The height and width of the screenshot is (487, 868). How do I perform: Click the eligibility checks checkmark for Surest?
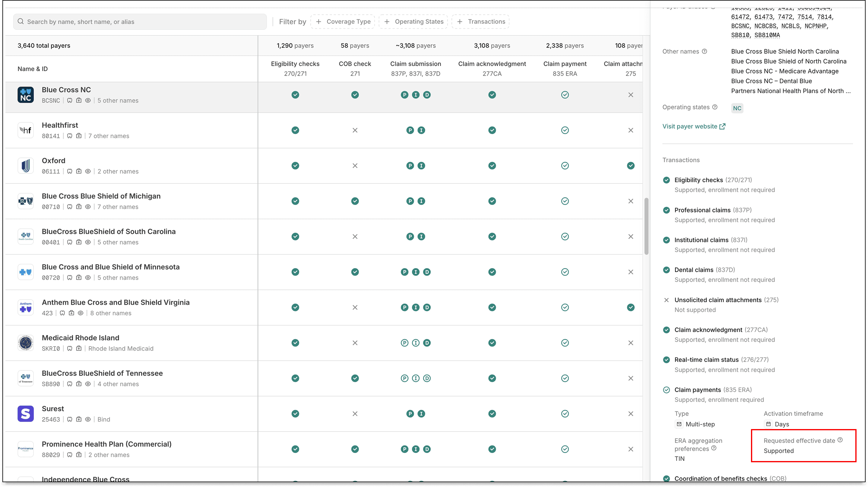pyautogui.click(x=295, y=414)
